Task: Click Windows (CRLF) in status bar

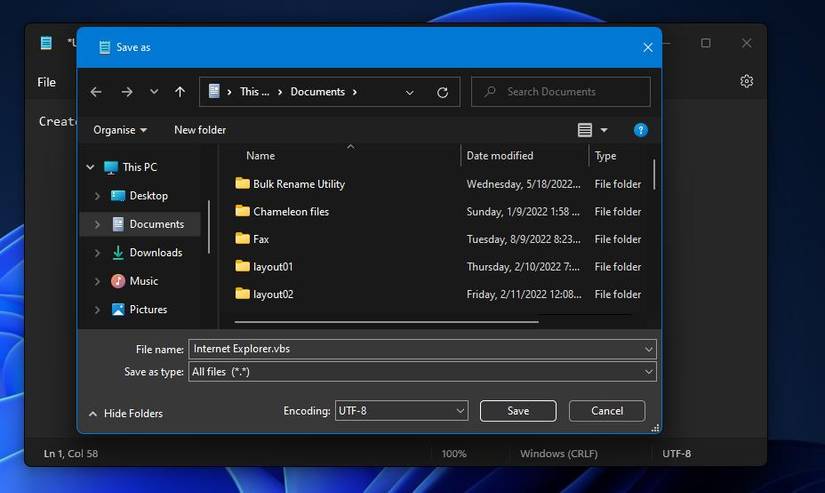Action: tap(559, 454)
